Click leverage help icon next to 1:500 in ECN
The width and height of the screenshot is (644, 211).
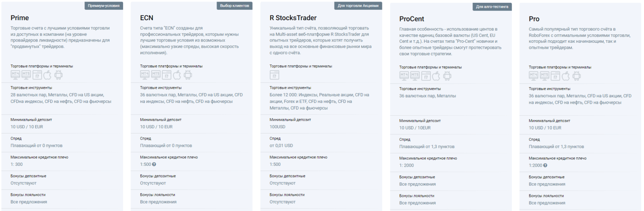click(x=154, y=164)
